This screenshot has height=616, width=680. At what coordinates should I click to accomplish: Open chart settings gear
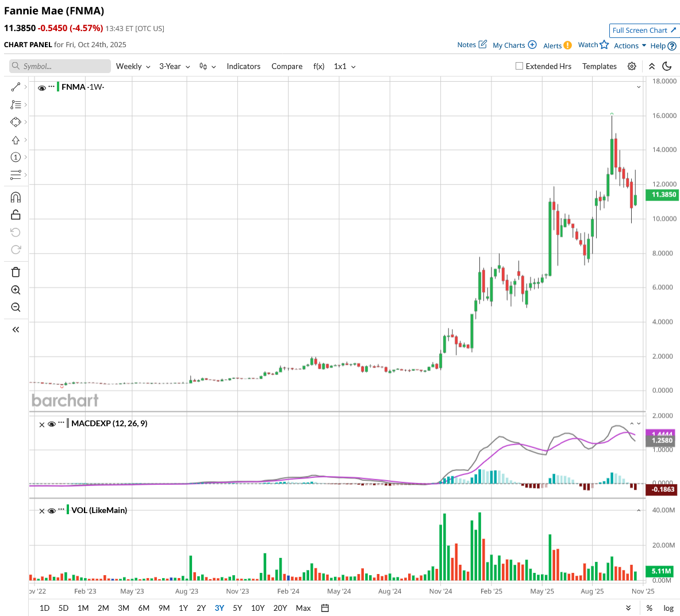pyautogui.click(x=632, y=66)
